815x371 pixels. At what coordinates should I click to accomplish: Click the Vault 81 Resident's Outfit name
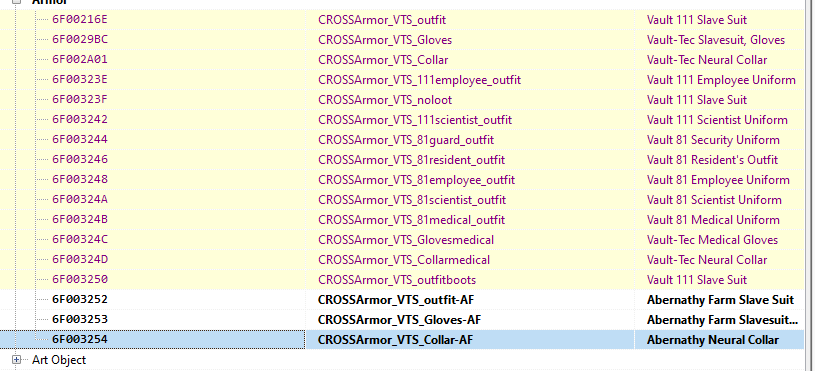(x=712, y=160)
